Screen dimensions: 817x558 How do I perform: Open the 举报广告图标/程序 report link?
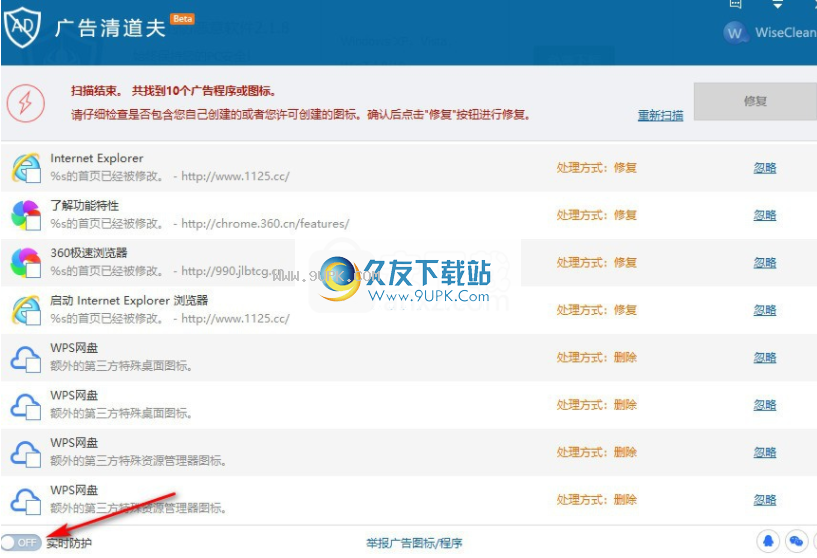[414, 543]
